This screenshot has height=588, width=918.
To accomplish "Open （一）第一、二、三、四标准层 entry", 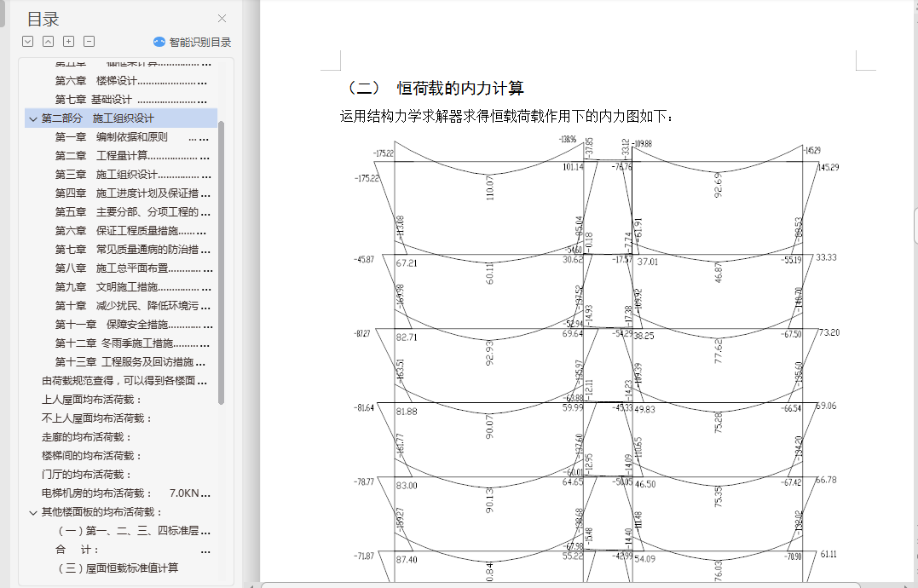I will click(x=134, y=531).
